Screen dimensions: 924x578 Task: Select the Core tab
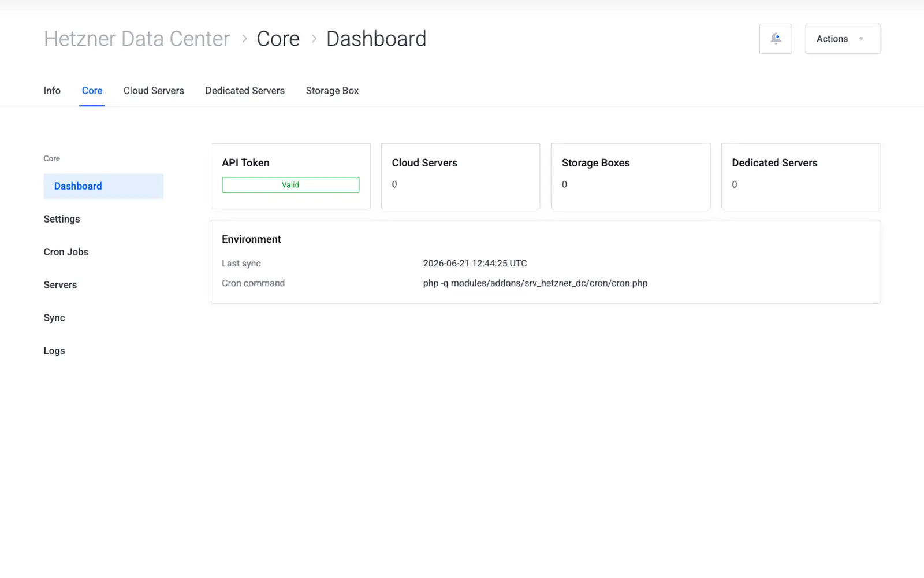[x=92, y=91]
